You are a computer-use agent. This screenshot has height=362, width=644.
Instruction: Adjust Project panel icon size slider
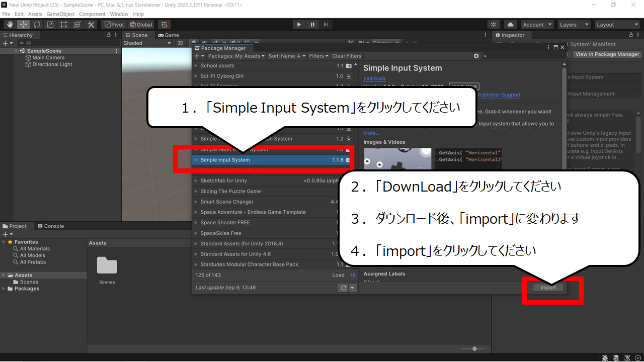pos(474,348)
